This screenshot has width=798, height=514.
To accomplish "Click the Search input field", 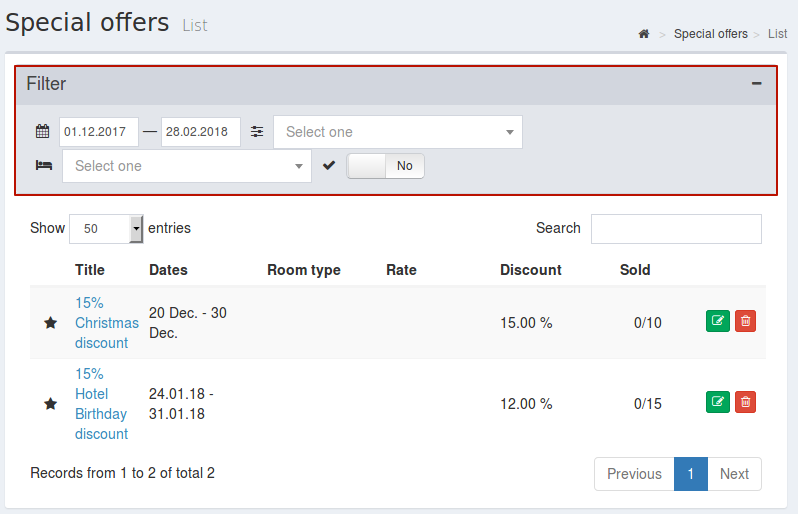I will 676,229.
